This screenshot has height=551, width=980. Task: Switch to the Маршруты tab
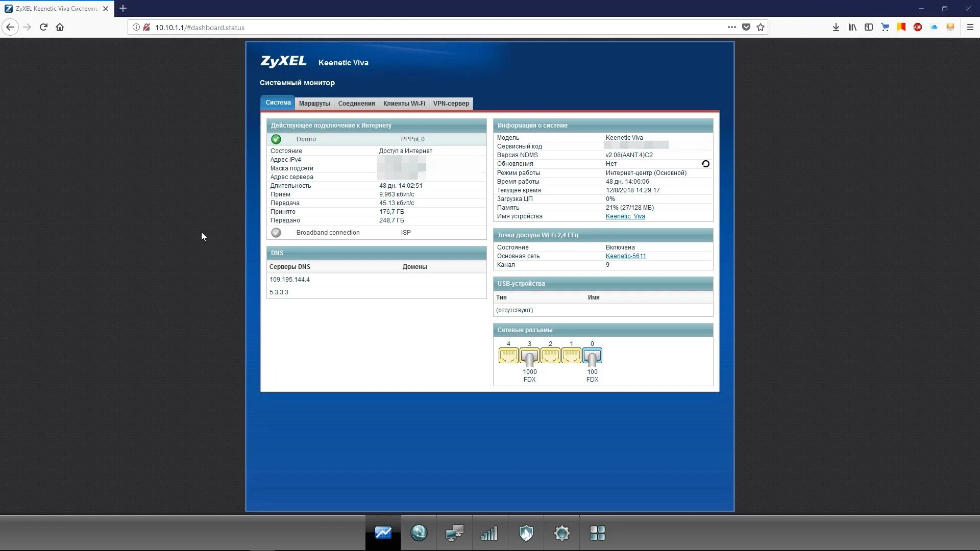click(x=314, y=104)
